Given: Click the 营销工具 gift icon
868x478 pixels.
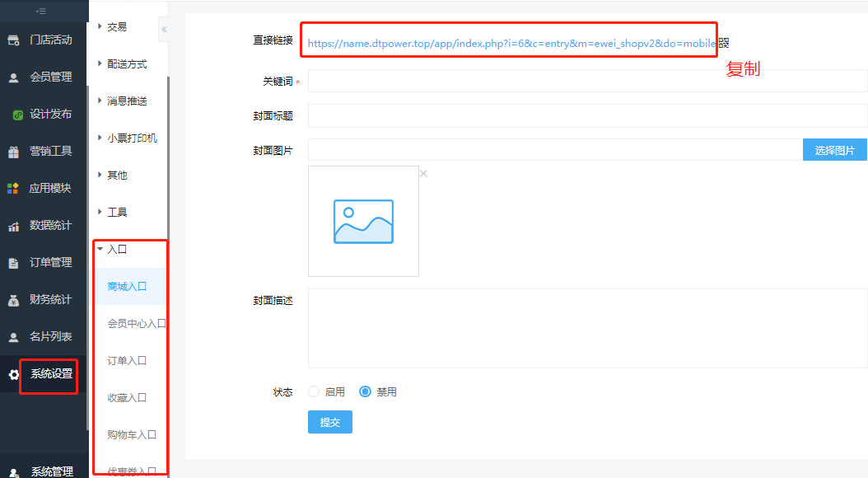Looking at the screenshot, I should click(13, 152).
